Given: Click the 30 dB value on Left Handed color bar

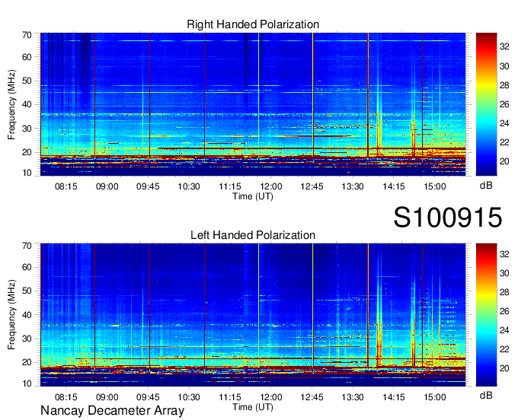Looking at the screenshot, I should click(x=504, y=273).
